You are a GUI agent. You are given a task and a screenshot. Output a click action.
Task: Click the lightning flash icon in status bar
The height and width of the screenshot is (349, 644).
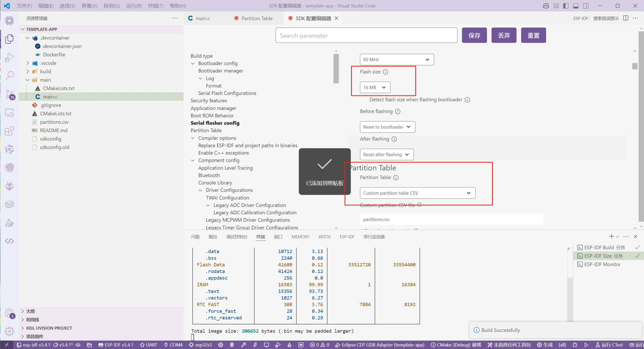(x=255, y=345)
